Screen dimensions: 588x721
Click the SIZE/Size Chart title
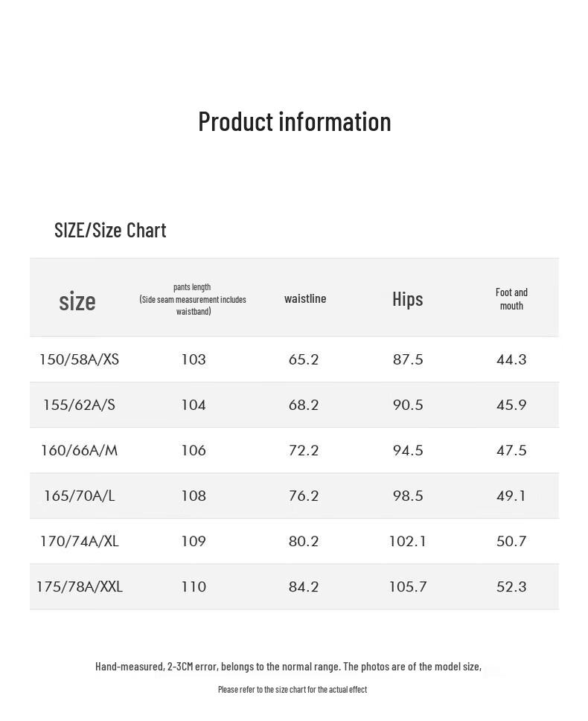110,230
